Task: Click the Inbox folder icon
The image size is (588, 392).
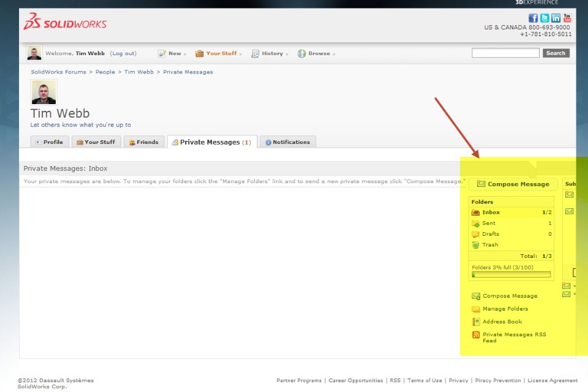Action: point(475,213)
